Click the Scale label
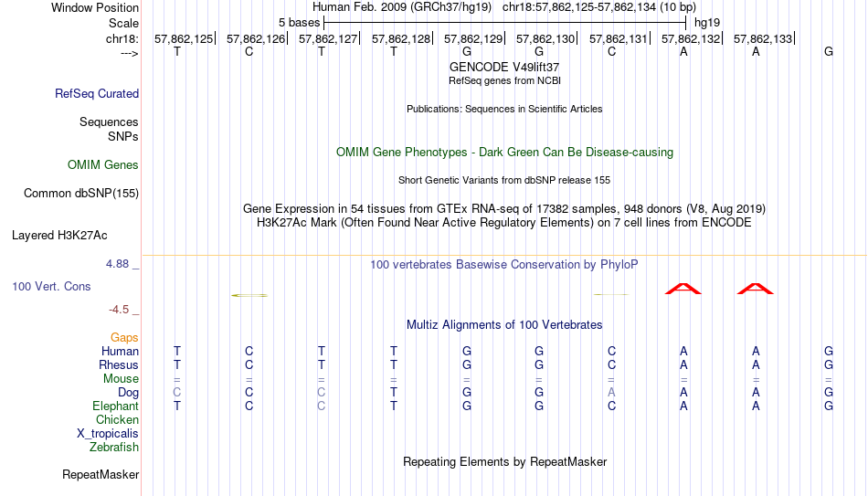The height and width of the screenshot is (496, 868). click(124, 23)
